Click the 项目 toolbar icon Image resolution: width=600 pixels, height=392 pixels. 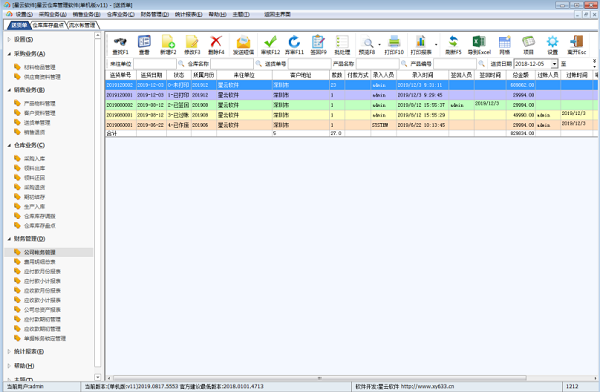528,42
